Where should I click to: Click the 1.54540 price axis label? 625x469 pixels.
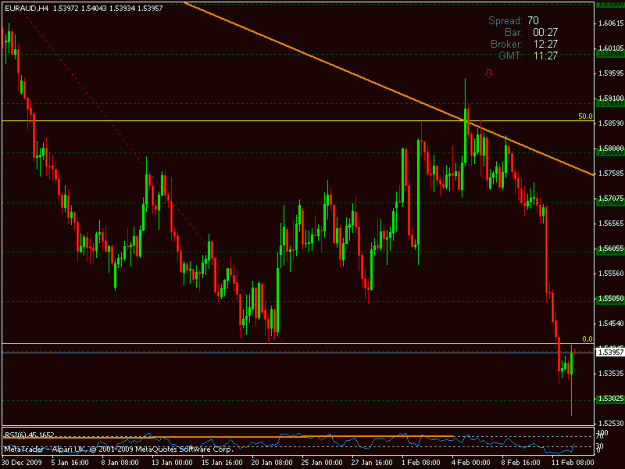[x=610, y=323]
